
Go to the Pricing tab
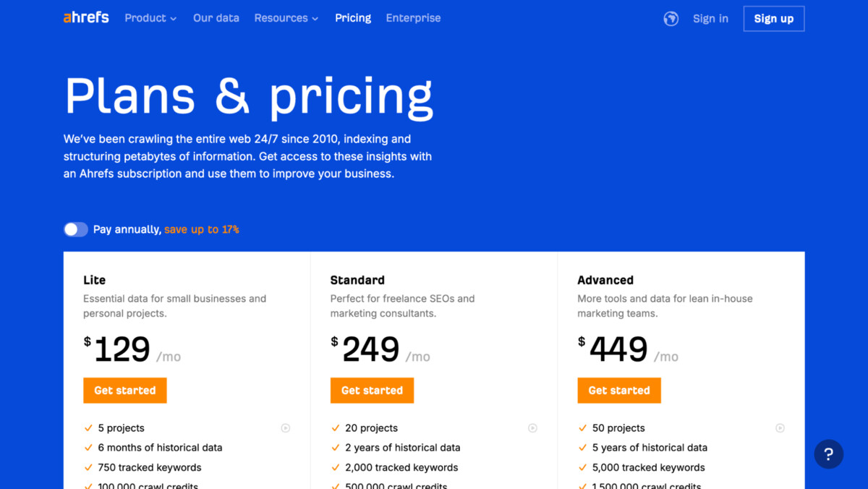tap(353, 18)
